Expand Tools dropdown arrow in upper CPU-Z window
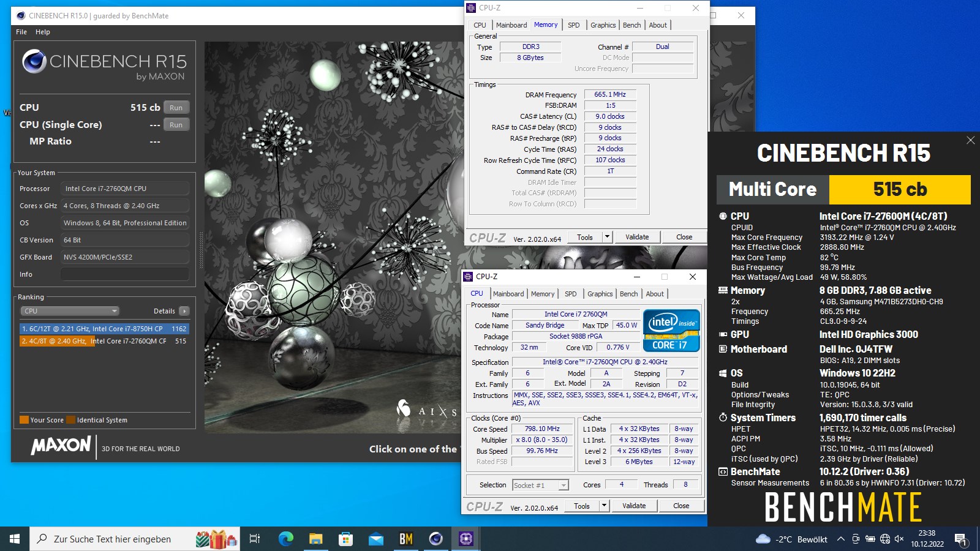The height and width of the screenshot is (551, 980). [607, 238]
